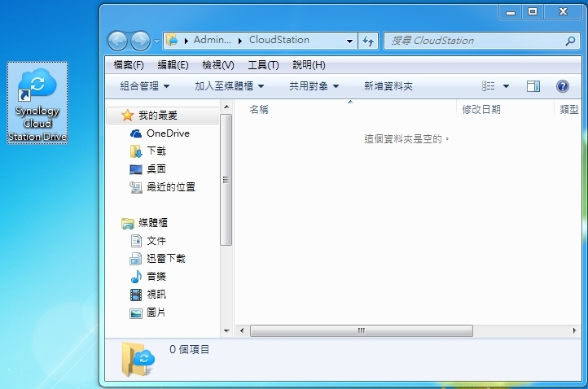Image resolution: width=588 pixels, height=389 pixels.
Task: Select 視訊 library in navigation pane
Action: click(x=156, y=295)
